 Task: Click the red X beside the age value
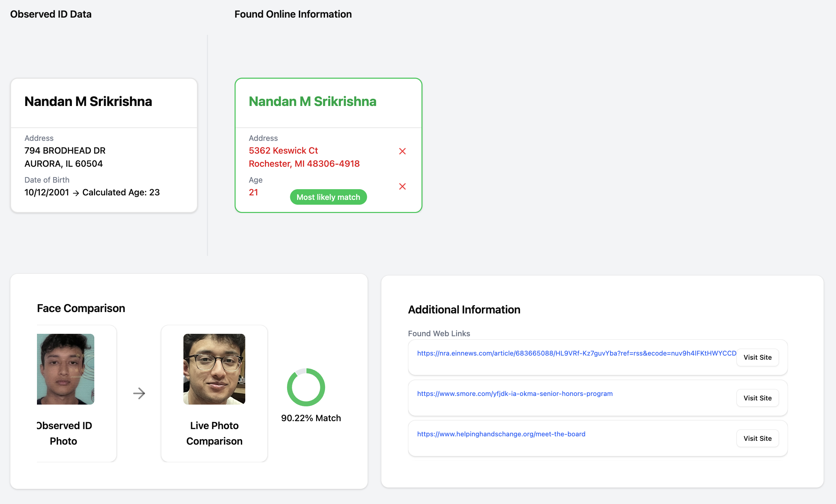[402, 186]
